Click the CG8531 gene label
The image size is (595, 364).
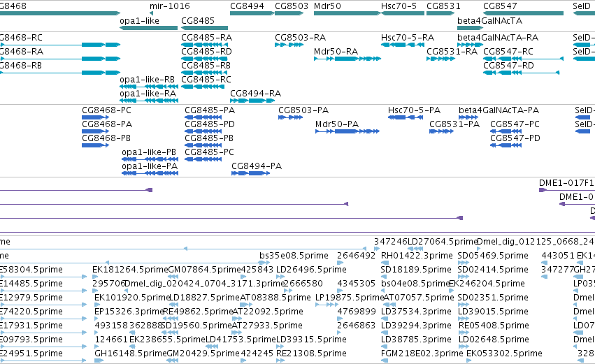pyautogui.click(x=443, y=6)
